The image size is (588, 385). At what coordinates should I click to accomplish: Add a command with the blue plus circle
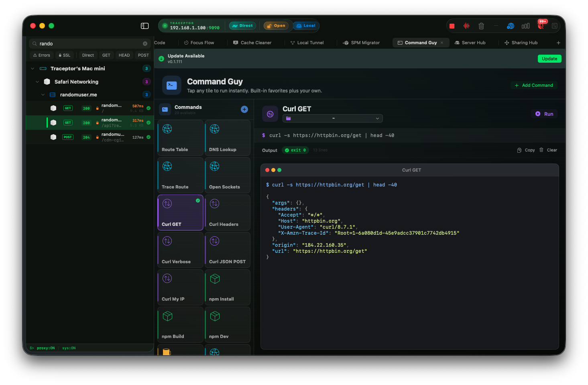(244, 109)
